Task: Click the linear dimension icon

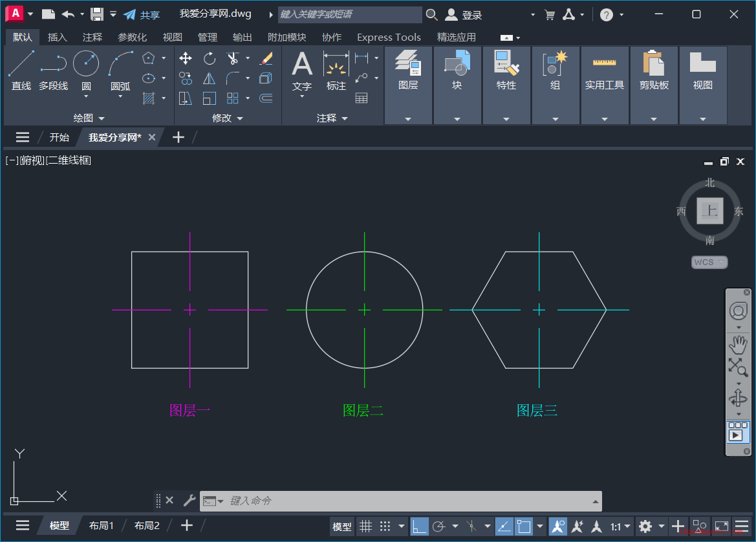Action: point(362,58)
